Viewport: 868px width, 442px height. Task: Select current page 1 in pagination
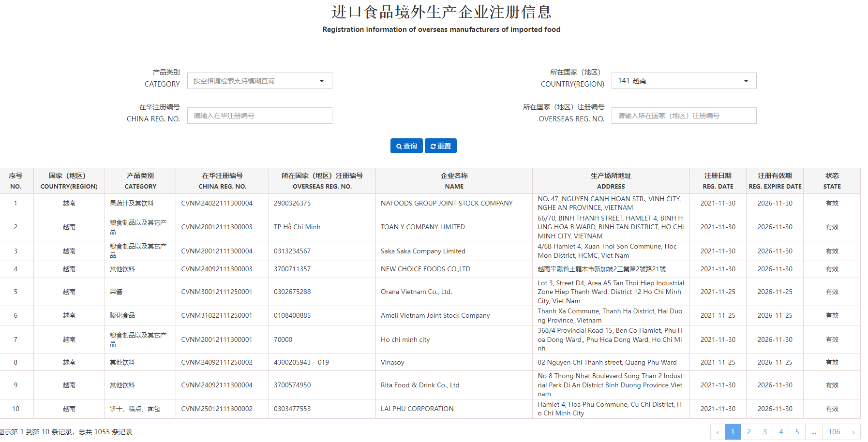click(733, 432)
